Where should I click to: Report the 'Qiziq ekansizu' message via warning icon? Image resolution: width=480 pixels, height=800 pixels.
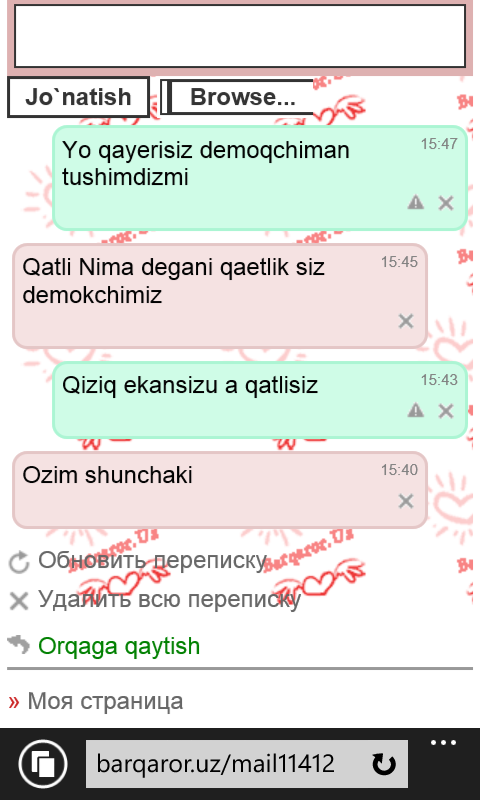pos(416,411)
